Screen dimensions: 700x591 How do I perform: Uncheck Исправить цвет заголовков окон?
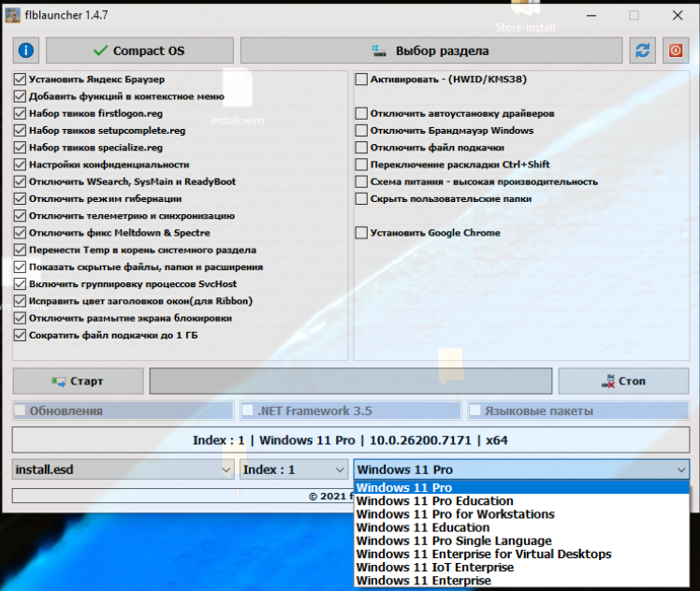click(x=20, y=301)
